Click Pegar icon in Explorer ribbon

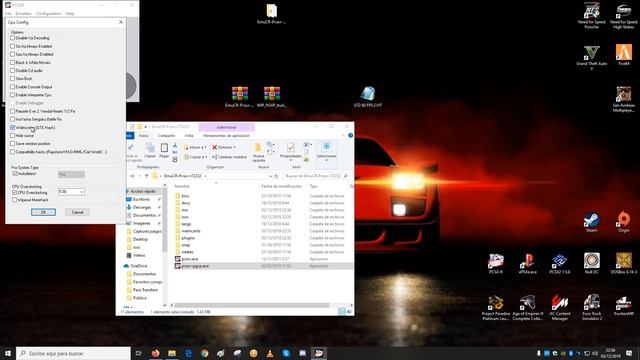pos(164,150)
